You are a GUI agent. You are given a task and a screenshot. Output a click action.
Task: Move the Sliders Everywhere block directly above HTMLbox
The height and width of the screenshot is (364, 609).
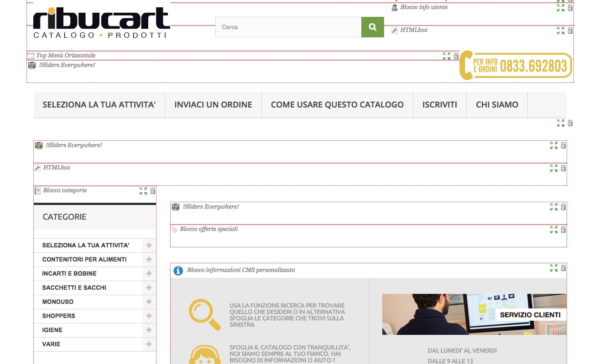click(x=554, y=145)
